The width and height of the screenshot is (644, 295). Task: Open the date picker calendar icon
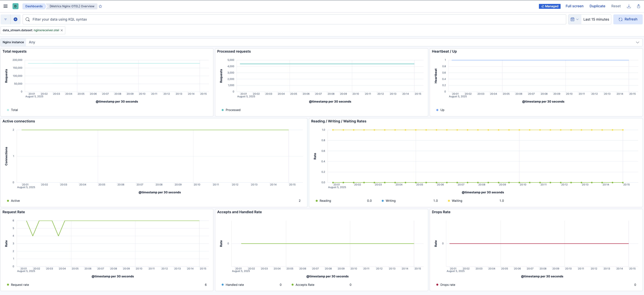click(573, 19)
